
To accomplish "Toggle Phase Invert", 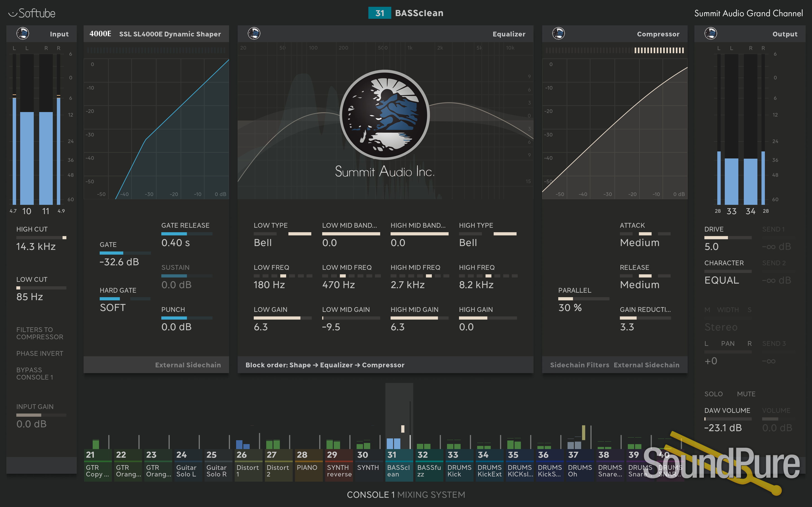I will pyautogui.click(x=40, y=353).
